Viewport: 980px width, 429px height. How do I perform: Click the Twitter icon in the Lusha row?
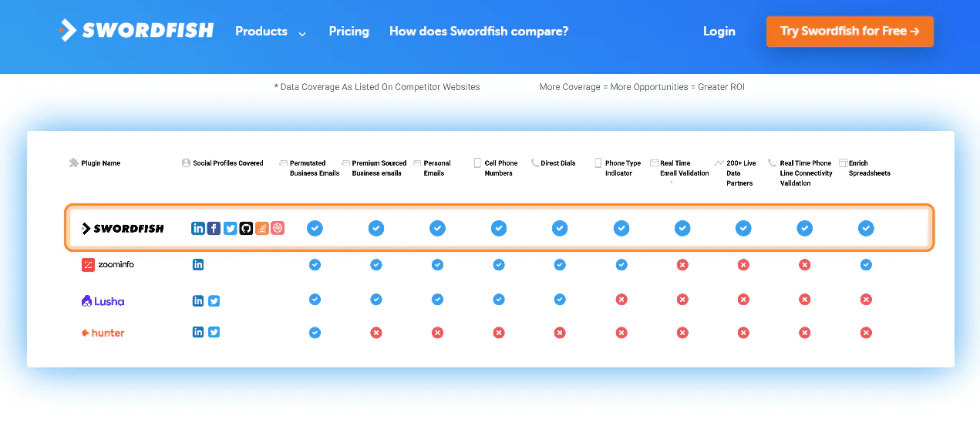(214, 301)
